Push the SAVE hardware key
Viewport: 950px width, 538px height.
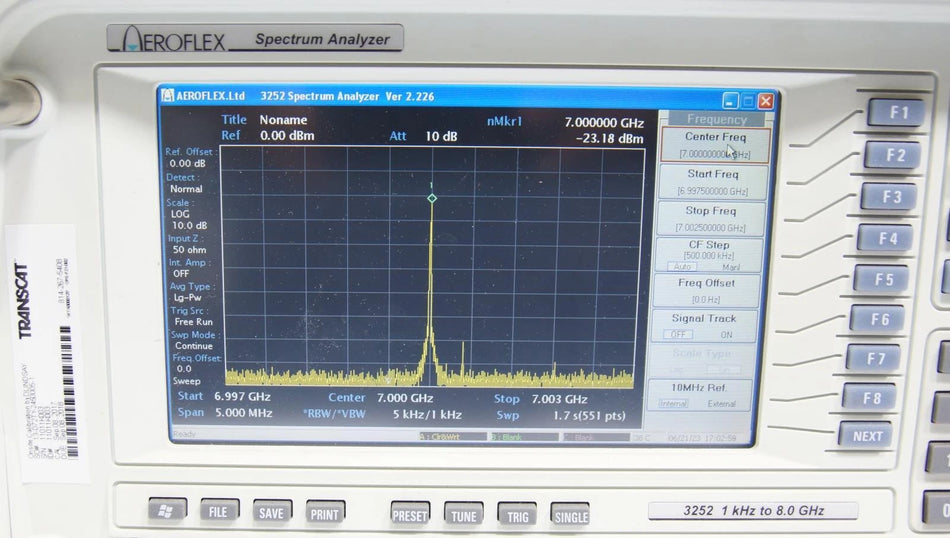tap(272, 513)
